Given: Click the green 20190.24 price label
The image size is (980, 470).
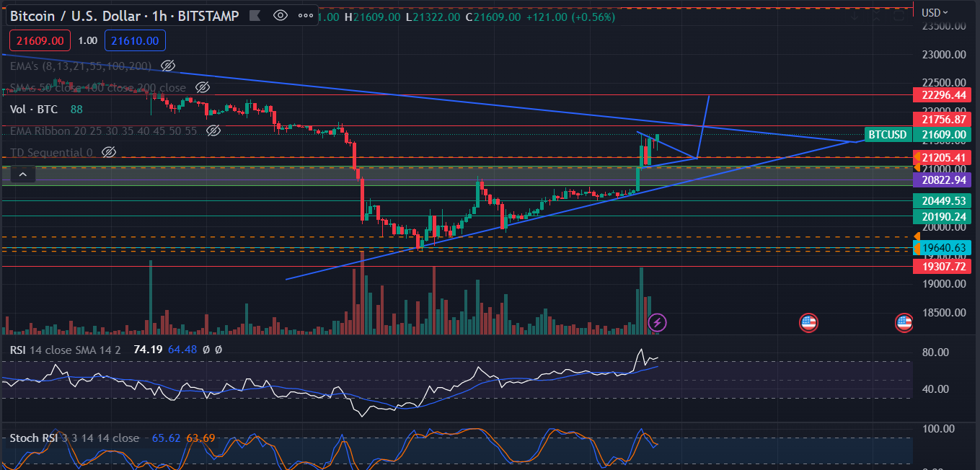Looking at the screenshot, I should 943,216.
